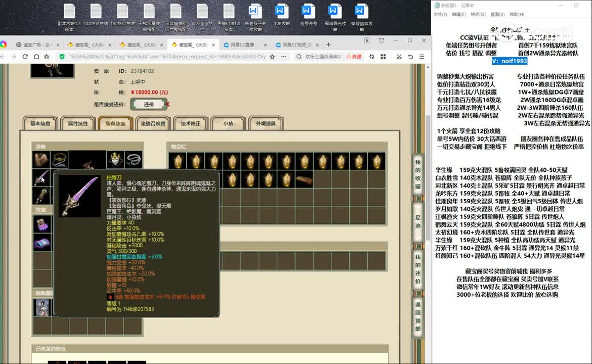Open the 副本攻略1.5版本 desktop file
Image resolution: width=592 pixels, height=364 pixels.
69,17
